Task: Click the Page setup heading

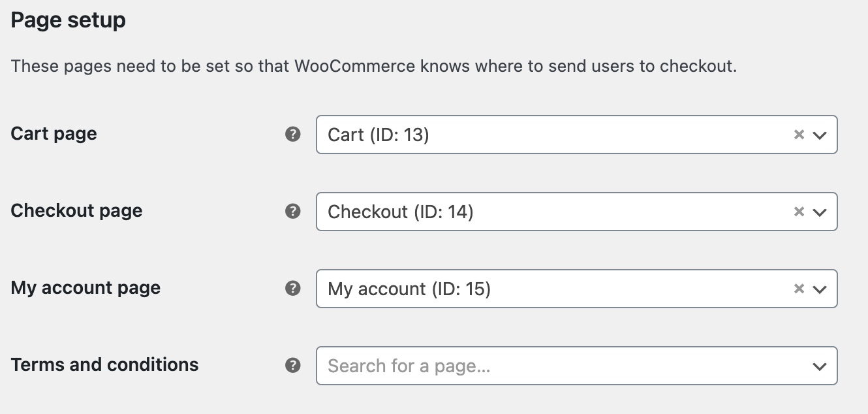Action: (68, 20)
